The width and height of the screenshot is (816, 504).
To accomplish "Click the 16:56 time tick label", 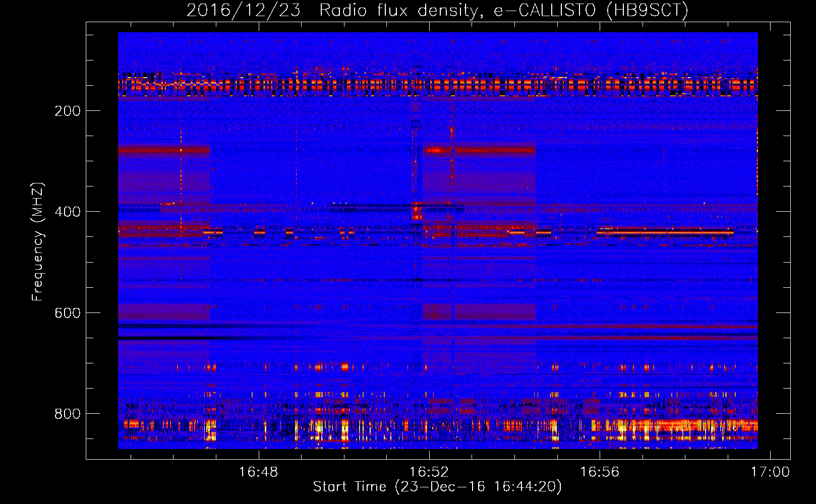I will 600,472.
